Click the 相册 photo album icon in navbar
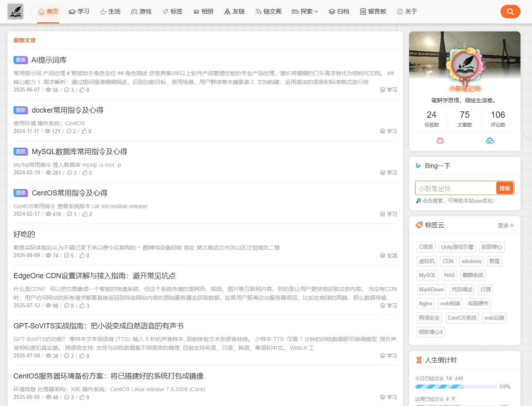 196,12
